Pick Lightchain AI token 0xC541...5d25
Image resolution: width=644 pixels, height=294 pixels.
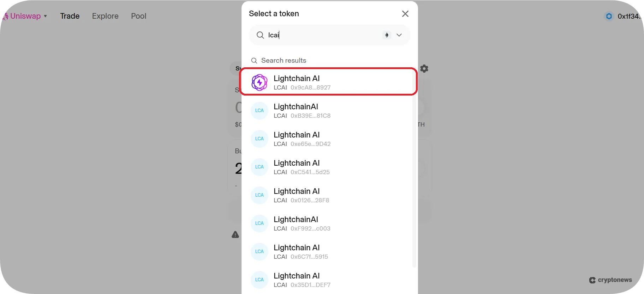(328, 167)
